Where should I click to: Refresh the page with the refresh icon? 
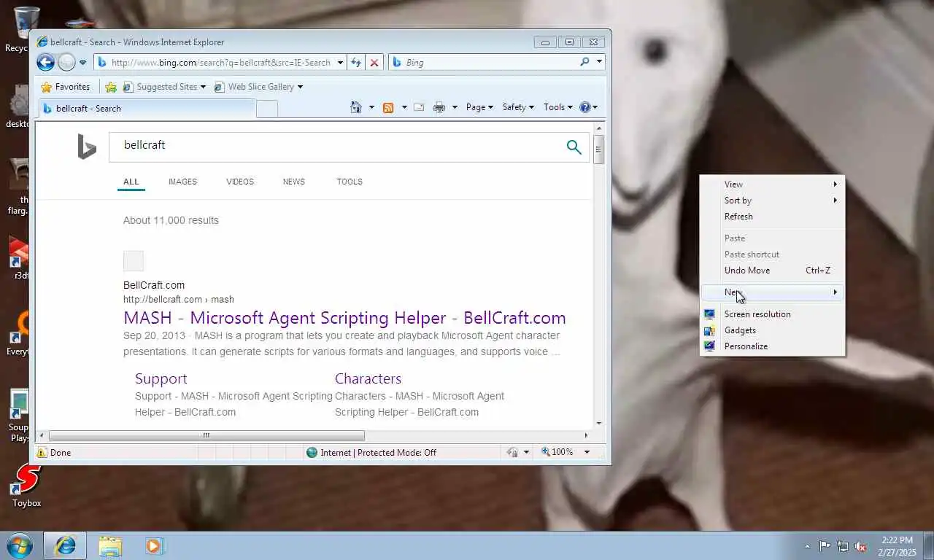[x=356, y=63]
